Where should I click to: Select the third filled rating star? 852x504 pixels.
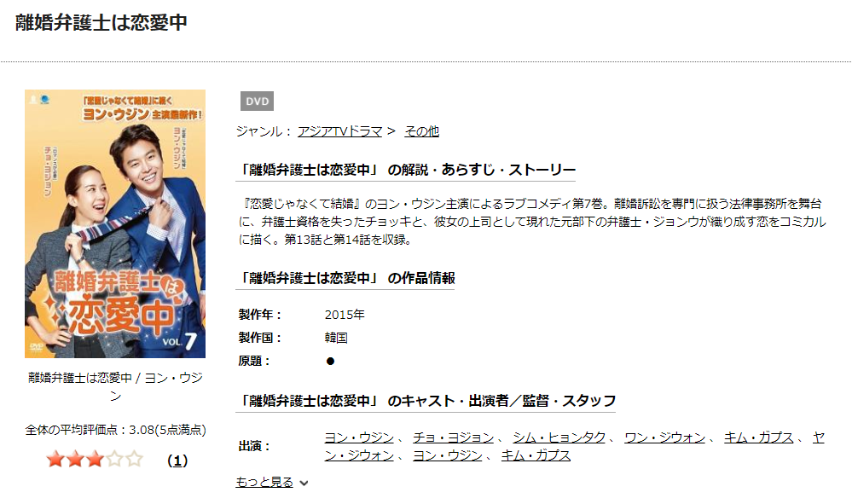tap(95, 460)
